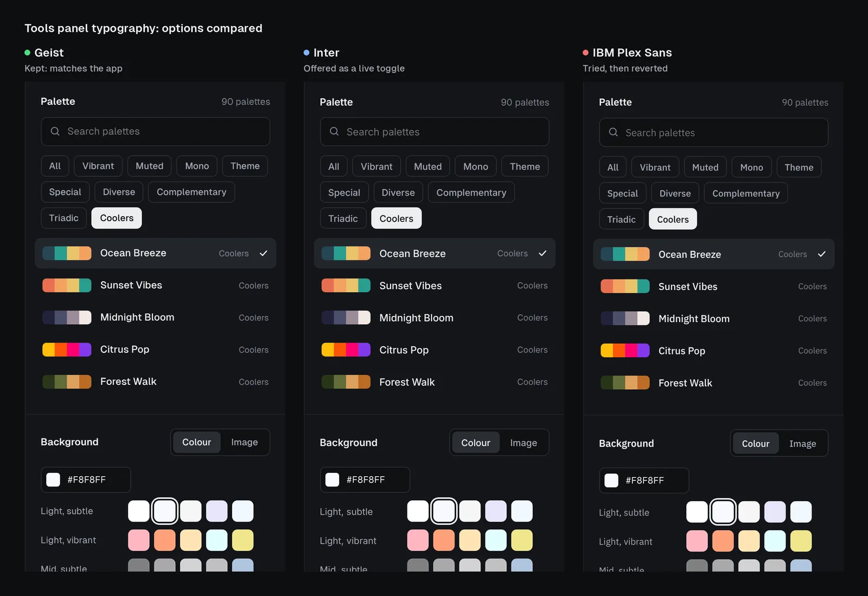Deselect the Coolers filter in IBM Plex Sans panel
868x596 pixels.
(x=673, y=219)
